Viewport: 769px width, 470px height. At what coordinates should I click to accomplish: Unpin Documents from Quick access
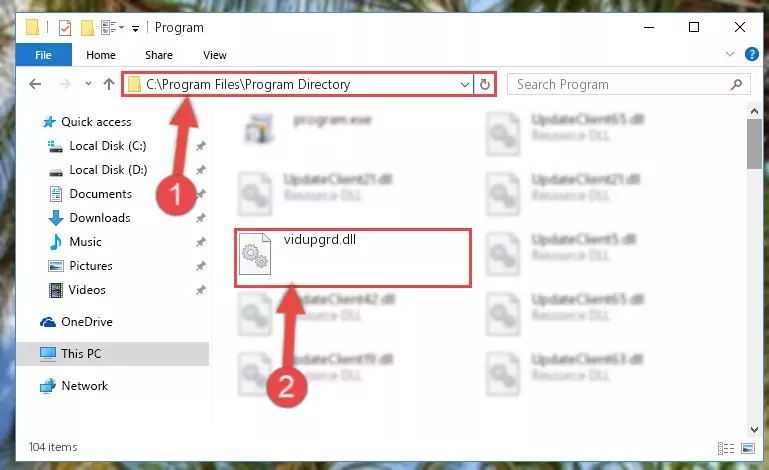(x=201, y=194)
